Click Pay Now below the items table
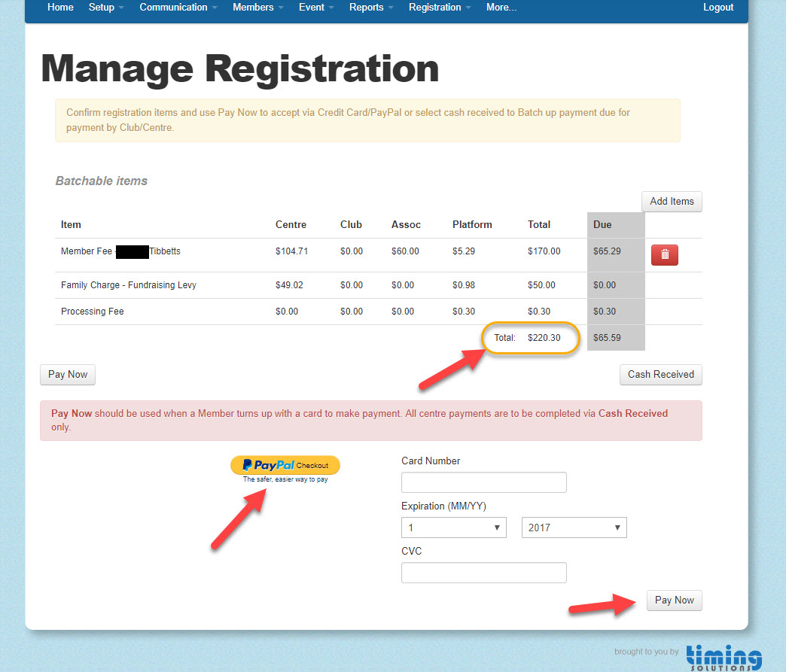786x672 pixels. point(68,375)
